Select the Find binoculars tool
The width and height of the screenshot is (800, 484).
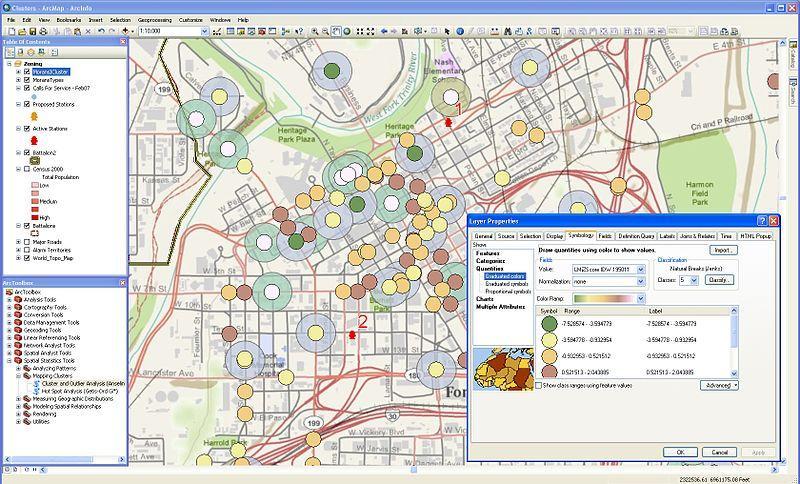[507, 31]
